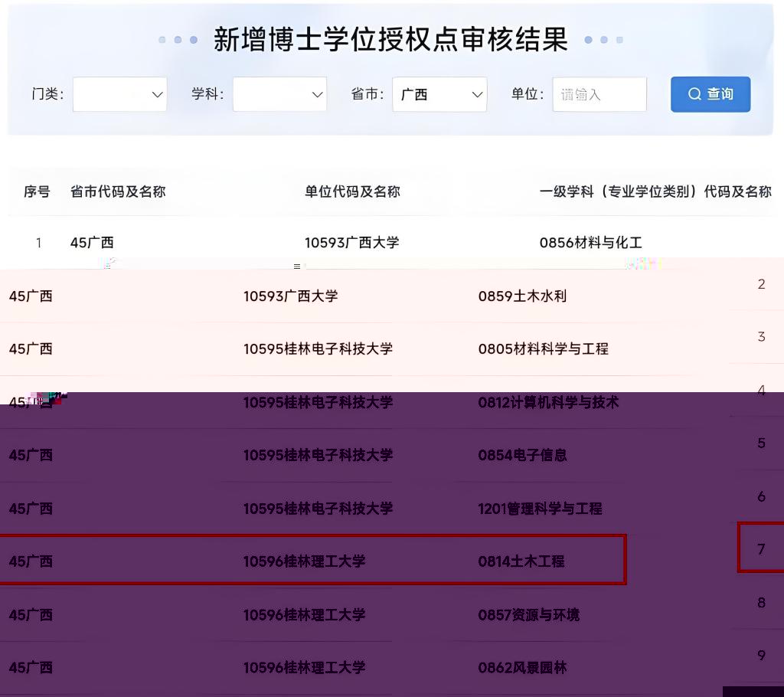This screenshot has width=784, height=697.
Task: Click 10595桂林电子科技大学 in the 0854电子信息 row
Action: 318,455
